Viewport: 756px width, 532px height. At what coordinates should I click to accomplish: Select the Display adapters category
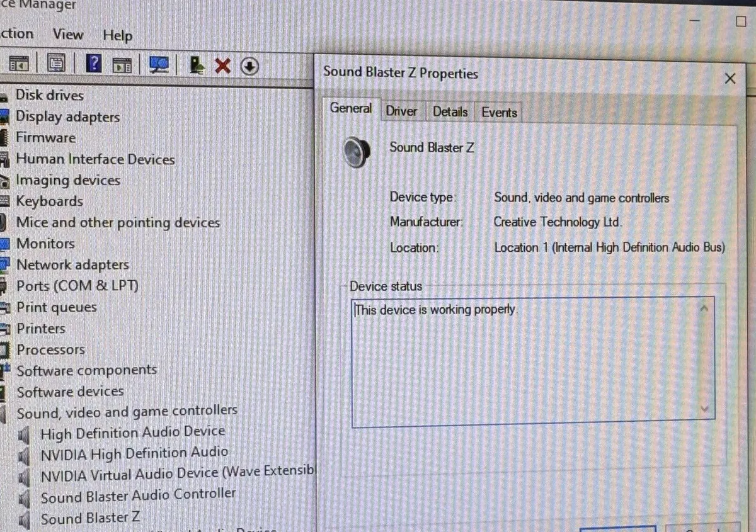[x=67, y=116]
